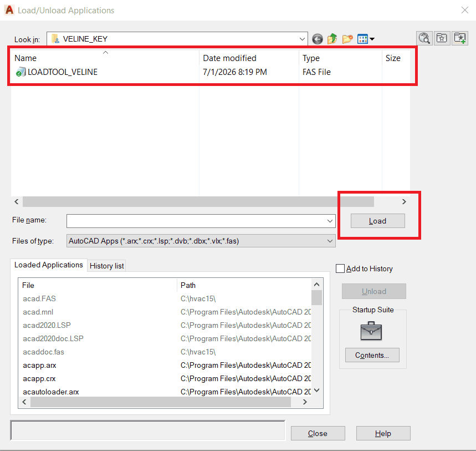Go back to the previous folder
This screenshot has width=476, height=451.
(x=317, y=39)
